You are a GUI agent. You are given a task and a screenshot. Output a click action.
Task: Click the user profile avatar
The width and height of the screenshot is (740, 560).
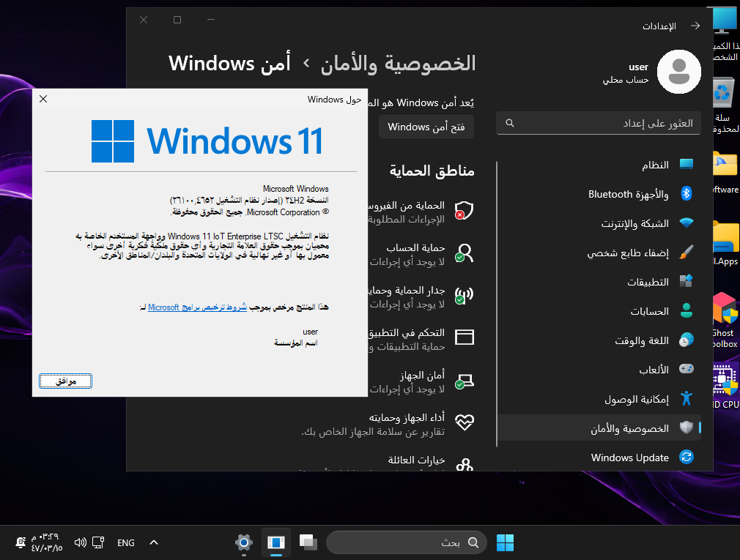[x=678, y=72]
